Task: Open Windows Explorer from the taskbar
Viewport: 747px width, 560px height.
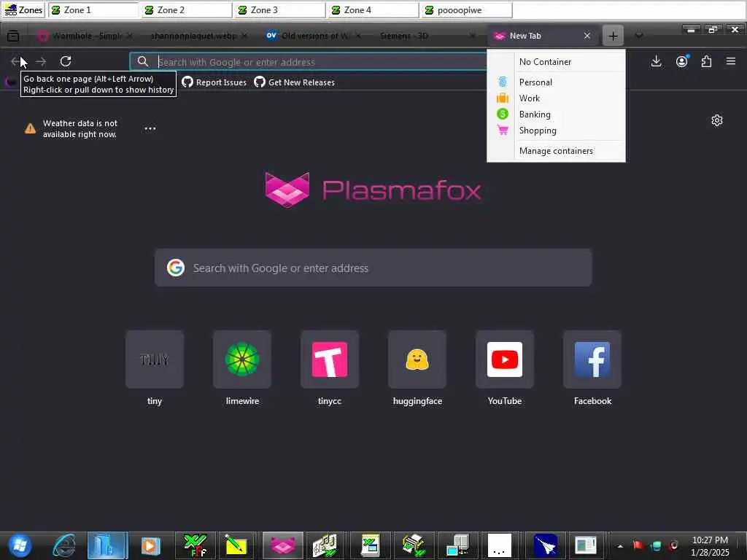Action: [107, 545]
